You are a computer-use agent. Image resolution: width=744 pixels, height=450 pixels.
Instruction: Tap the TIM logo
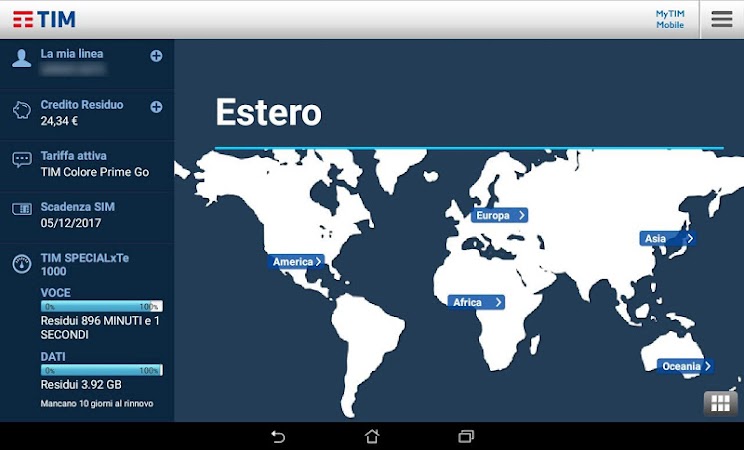[44, 19]
